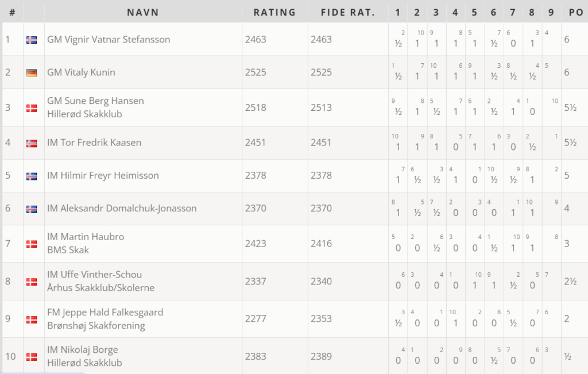The height and width of the screenshot is (374, 588).
Task: Click FM Jeppe Hald Falkesgaard's name
Action: coord(105,313)
